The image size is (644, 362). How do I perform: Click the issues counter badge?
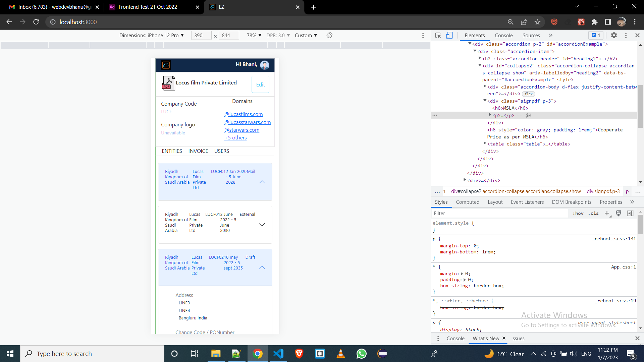tap(596, 35)
